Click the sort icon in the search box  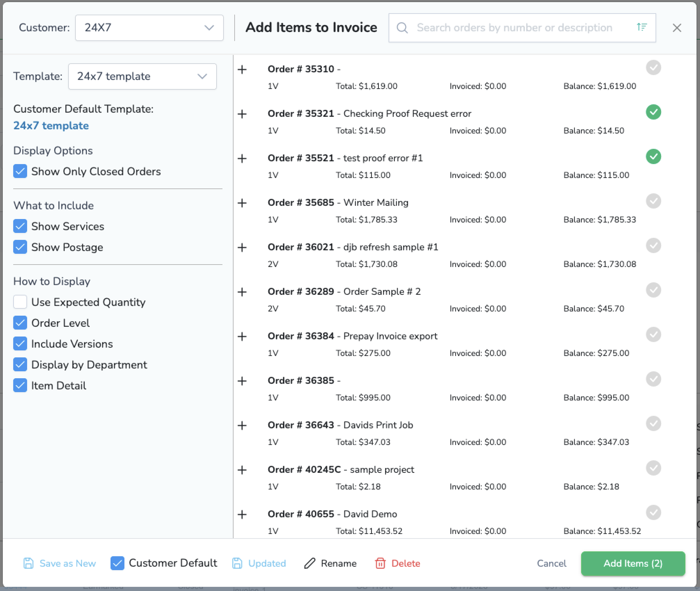pos(642,27)
